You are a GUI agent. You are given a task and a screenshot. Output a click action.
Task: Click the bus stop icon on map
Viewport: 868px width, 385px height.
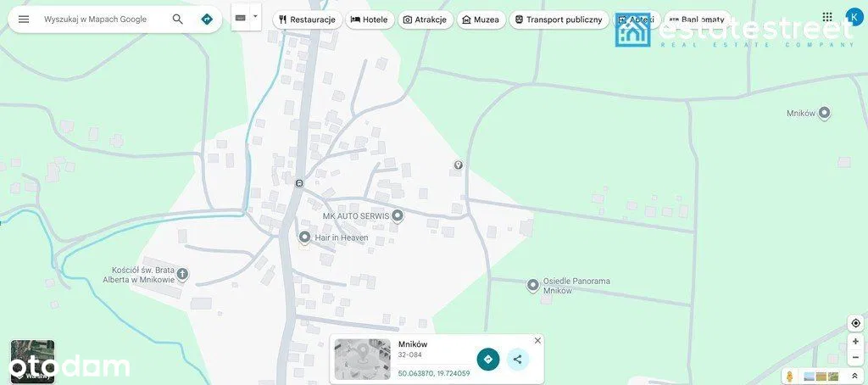(x=299, y=182)
